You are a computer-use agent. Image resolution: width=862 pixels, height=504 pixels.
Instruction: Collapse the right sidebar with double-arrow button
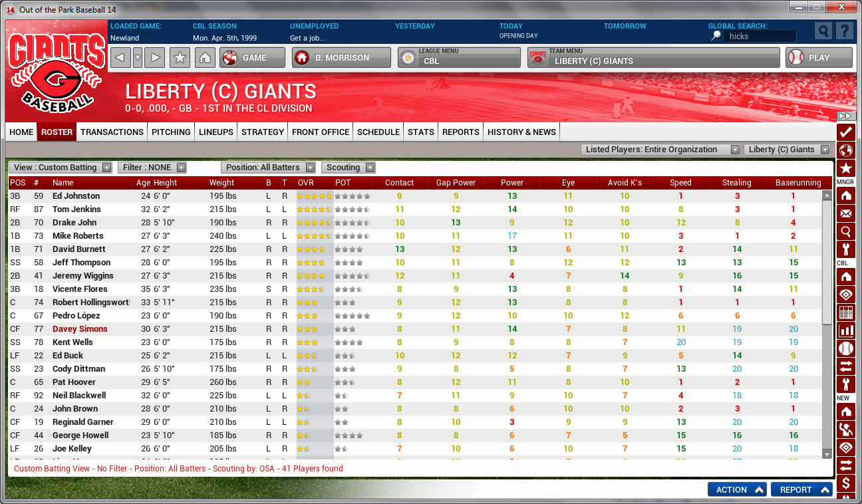pyautogui.click(x=846, y=116)
